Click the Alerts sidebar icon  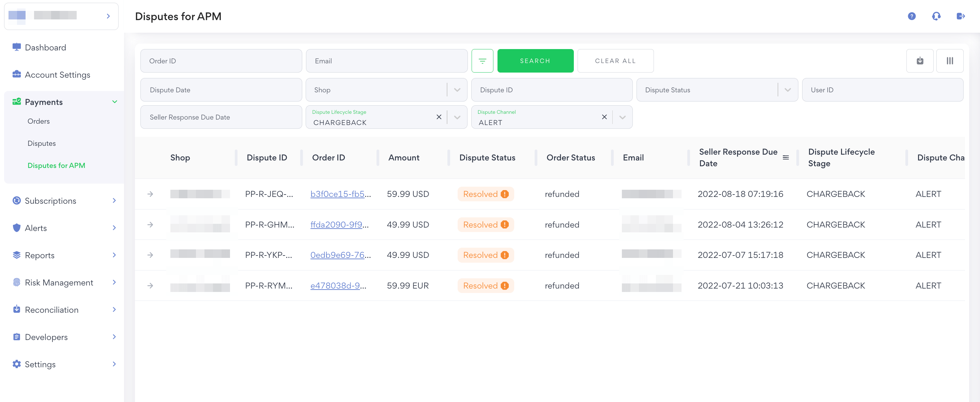coord(16,228)
